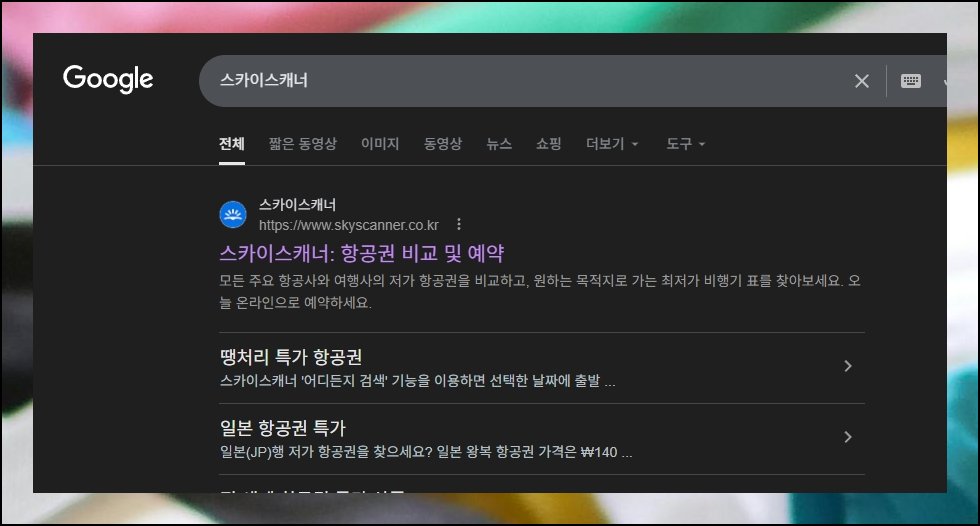Open the 땡처리 특가 항공권 sitelink
This screenshot has height=526, width=980.
coord(291,357)
